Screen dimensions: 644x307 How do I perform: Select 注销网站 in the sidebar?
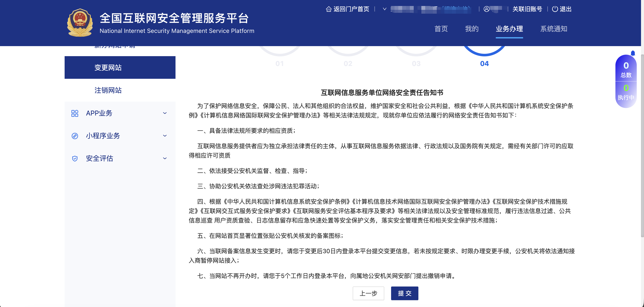click(107, 90)
